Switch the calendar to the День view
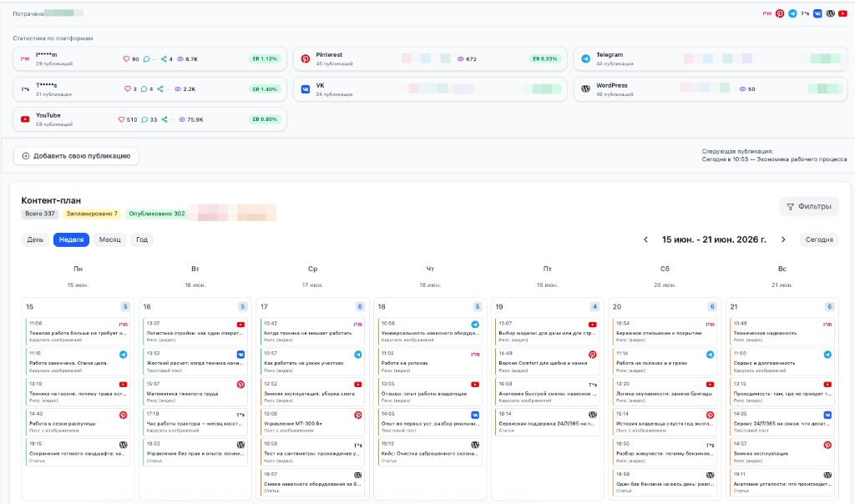Image resolution: width=855 pixels, height=504 pixels. click(35, 239)
